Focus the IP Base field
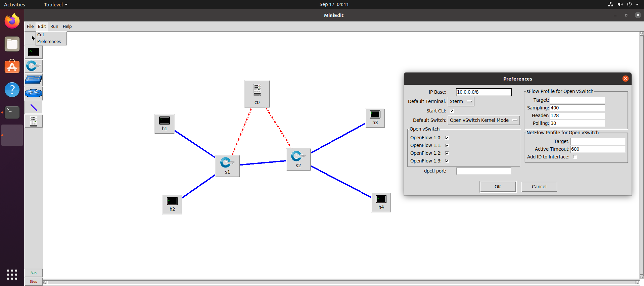The width and height of the screenshot is (644, 286). click(x=484, y=92)
